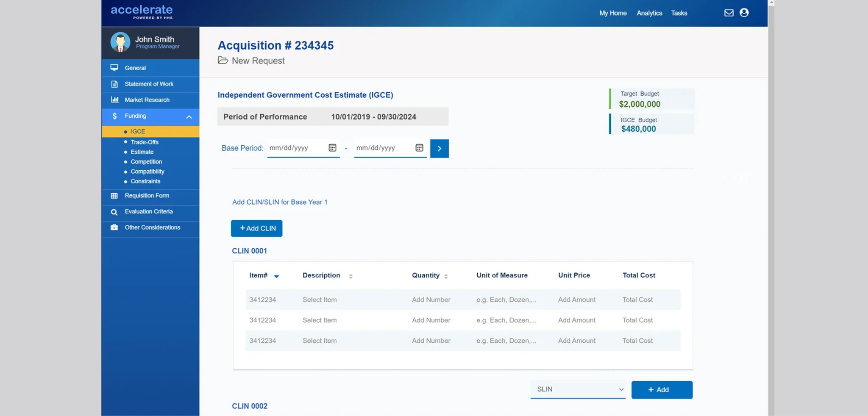
Task: Open the Constraints sub-item
Action: [x=145, y=181]
